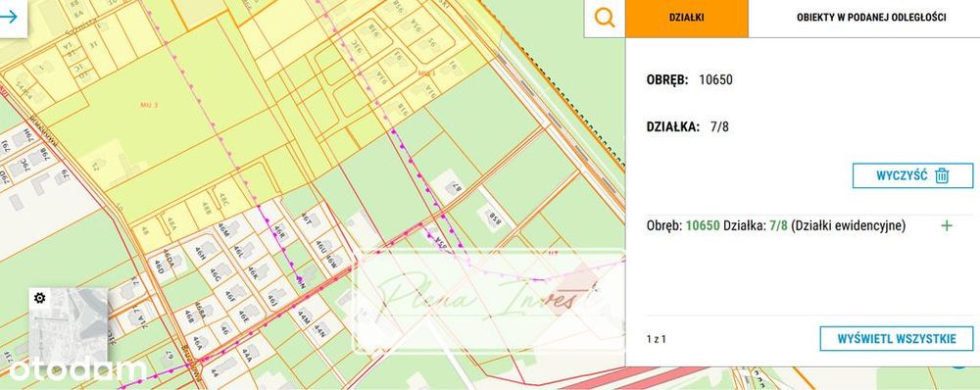Open the basemap settings gear icon
The width and height of the screenshot is (980, 390).
click(39, 298)
